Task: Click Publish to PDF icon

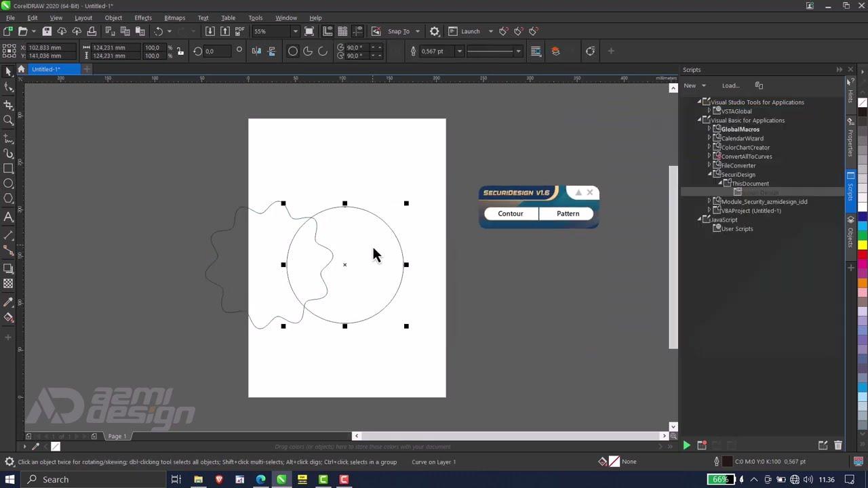Action: (240, 31)
